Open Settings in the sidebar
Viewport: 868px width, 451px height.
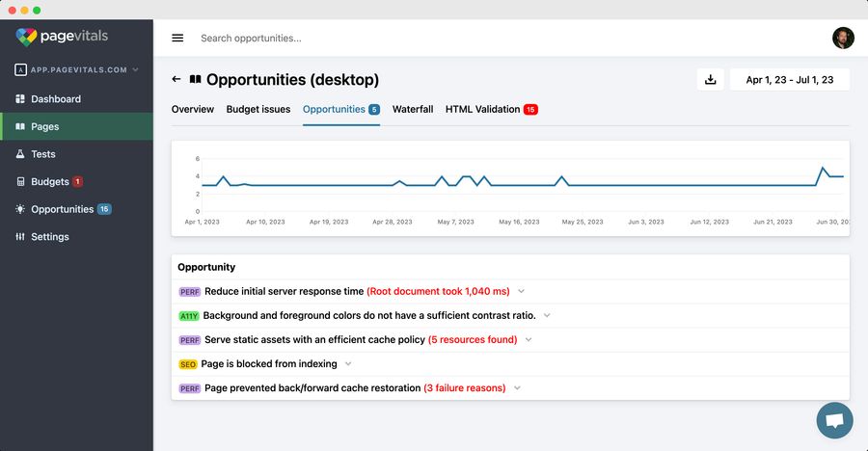pyautogui.click(x=76, y=237)
